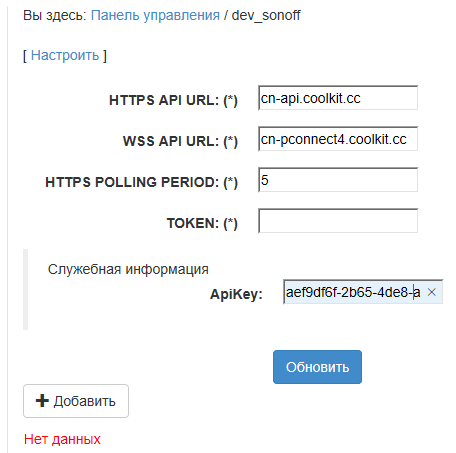Click into the empty TOKEN field
The width and height of the screenshot is (456, 453).
pyautogui.click(x=338, y=221)
